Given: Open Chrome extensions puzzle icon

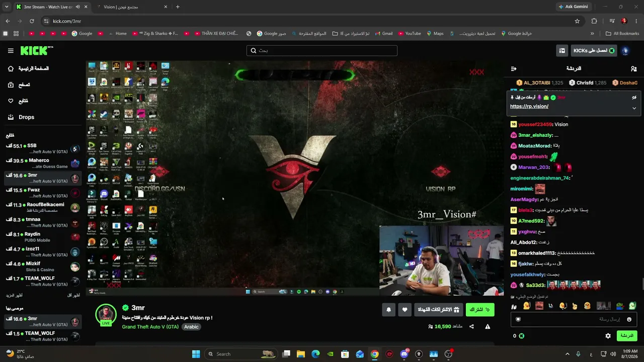Looking at the screenshot, I should coord(594,21).
